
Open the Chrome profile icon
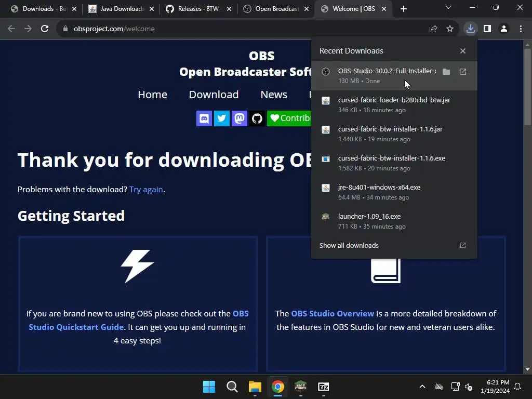(x=504, y=29)
